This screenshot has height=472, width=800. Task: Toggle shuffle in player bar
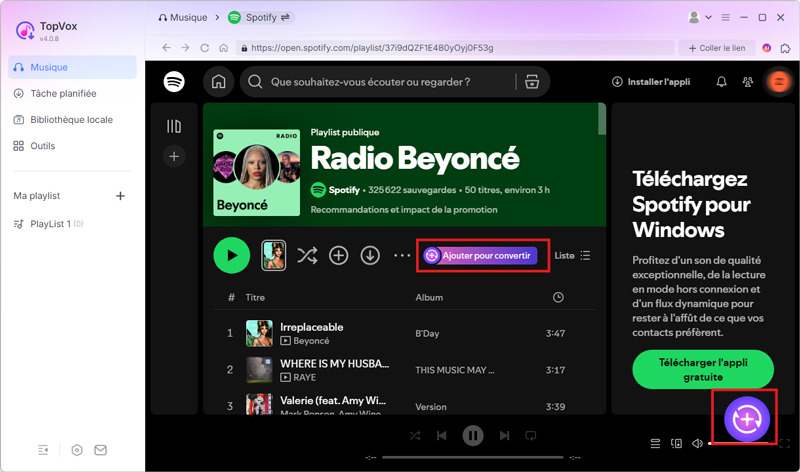[415, 436]
